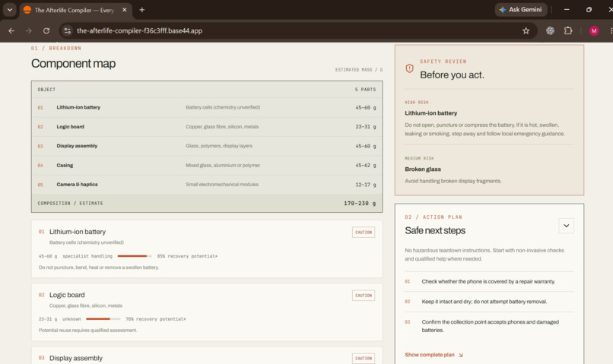
Task: Click Copper, glass fibre, silicon, metals cell
Action: click(x=222, y=127)
